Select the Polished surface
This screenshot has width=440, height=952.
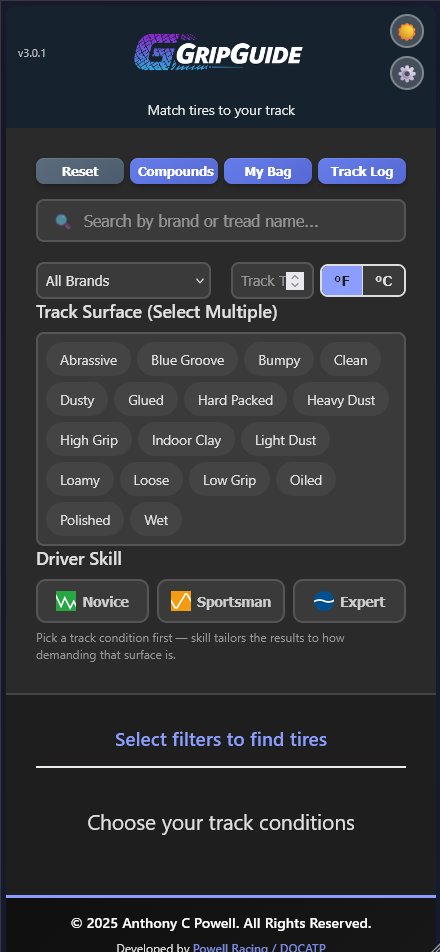(85, 520)
